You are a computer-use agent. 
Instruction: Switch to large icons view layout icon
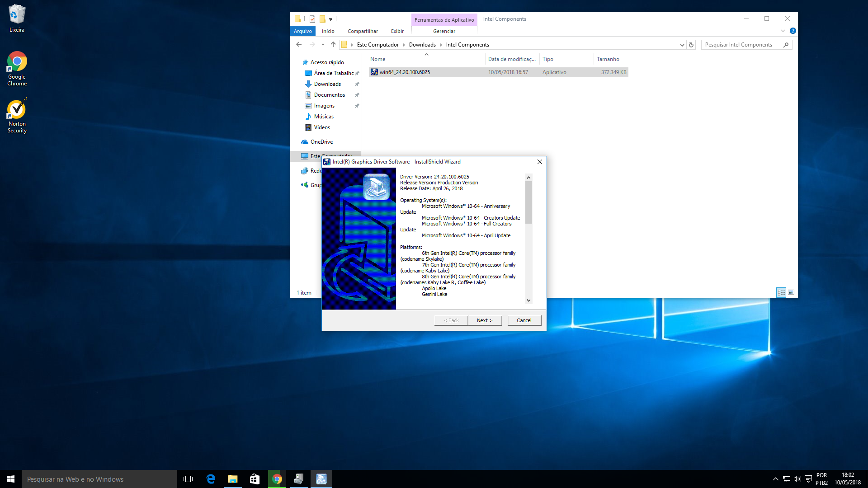point(791,292)
